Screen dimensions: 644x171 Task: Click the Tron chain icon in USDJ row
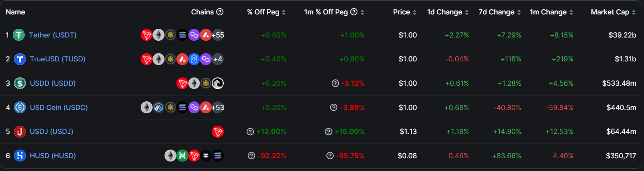218,131
